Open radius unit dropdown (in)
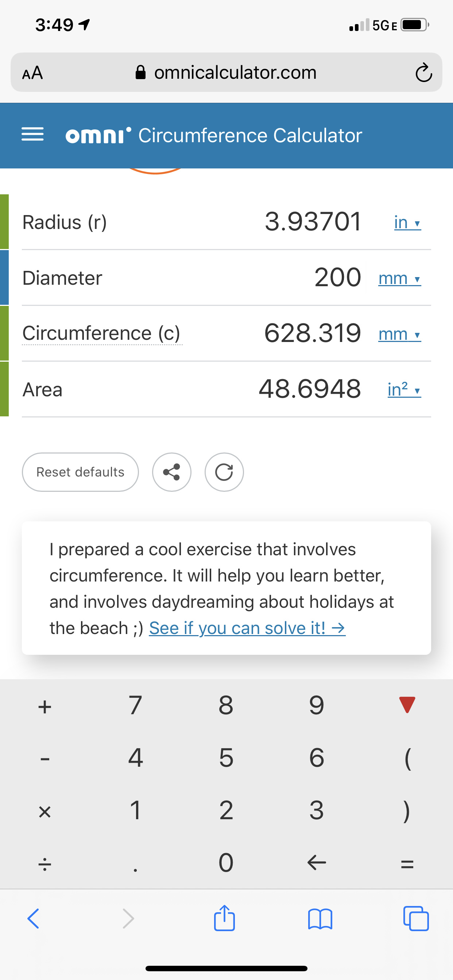 pyautogui.click(x=407, y=222)
